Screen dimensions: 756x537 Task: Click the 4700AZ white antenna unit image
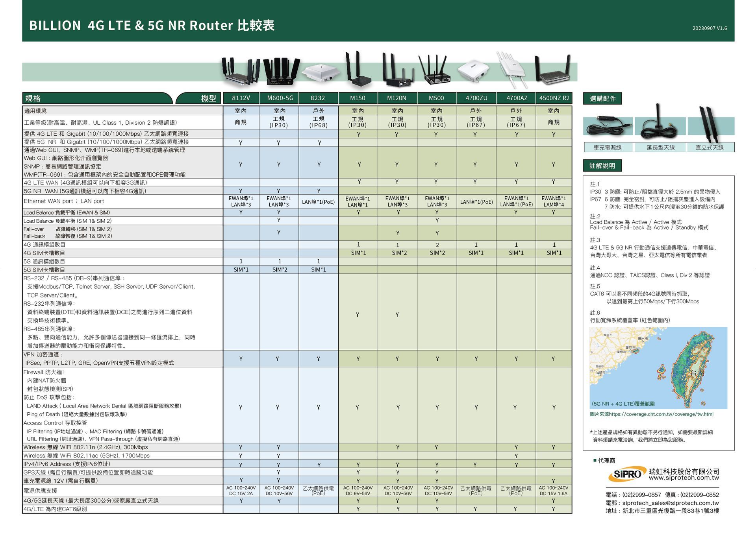coord(512,70)
